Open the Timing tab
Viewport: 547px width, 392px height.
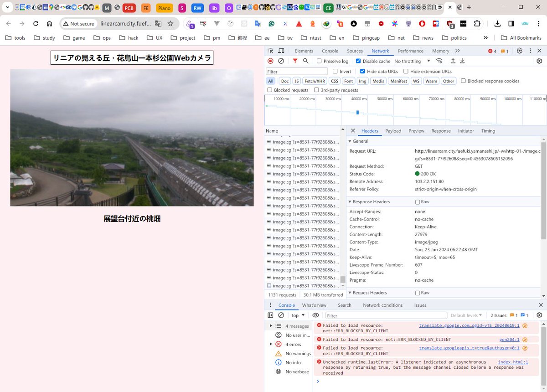click(x=488, y=131)
